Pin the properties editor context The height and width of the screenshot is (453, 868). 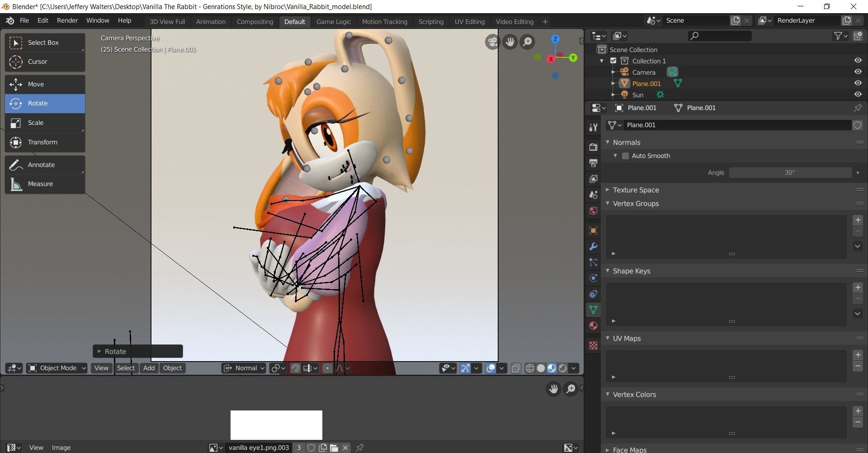(857, 108)
